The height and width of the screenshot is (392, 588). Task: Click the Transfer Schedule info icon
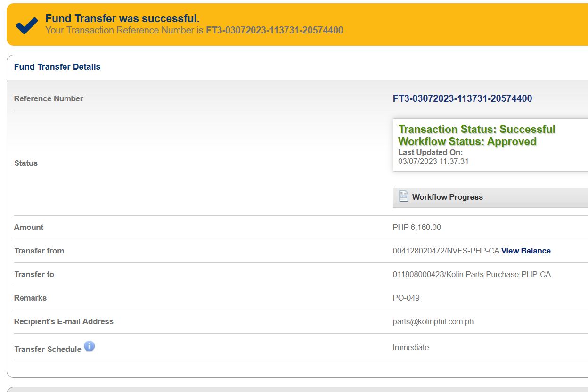90,347
